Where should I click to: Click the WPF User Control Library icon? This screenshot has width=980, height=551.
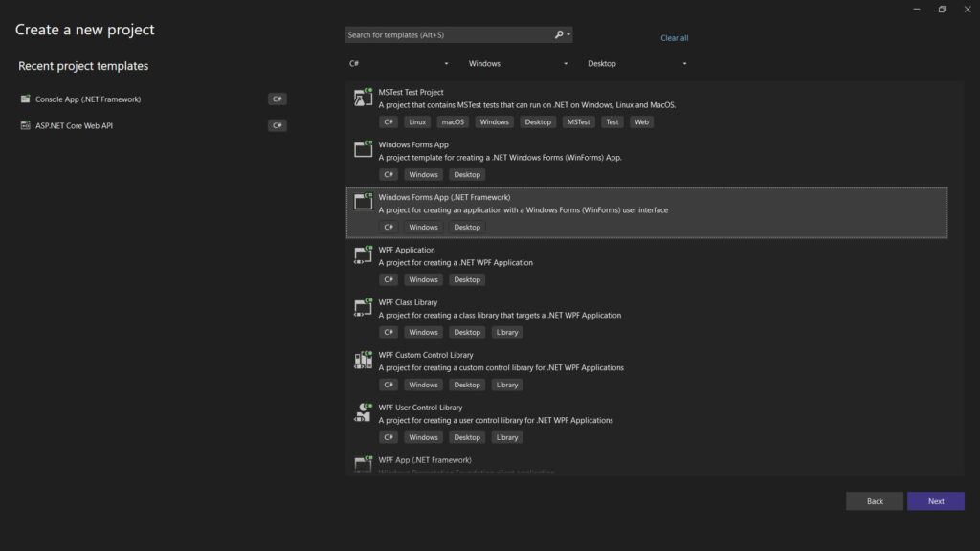coord(363,411)
